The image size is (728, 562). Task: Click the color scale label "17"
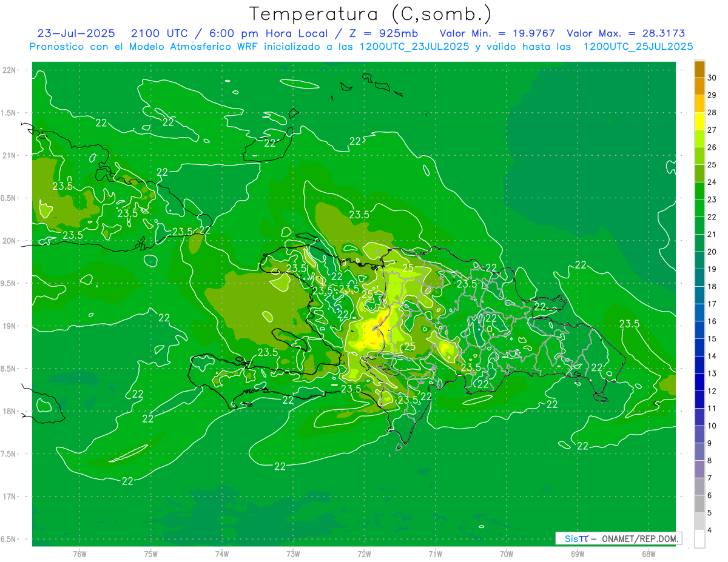pyautogui.click(x=712, y=304)
